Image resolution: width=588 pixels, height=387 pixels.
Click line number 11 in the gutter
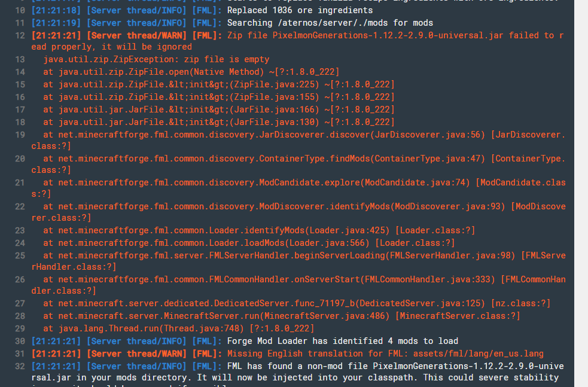(20, 23)
